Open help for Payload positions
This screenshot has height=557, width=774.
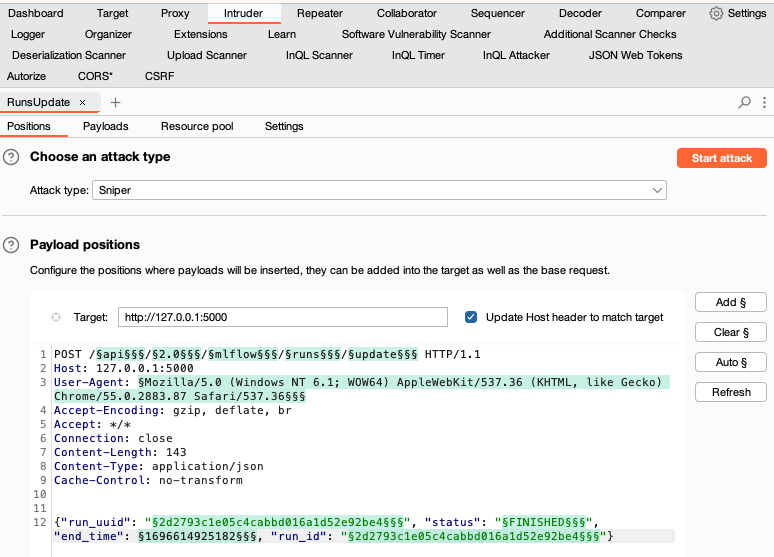click(11, 245)
